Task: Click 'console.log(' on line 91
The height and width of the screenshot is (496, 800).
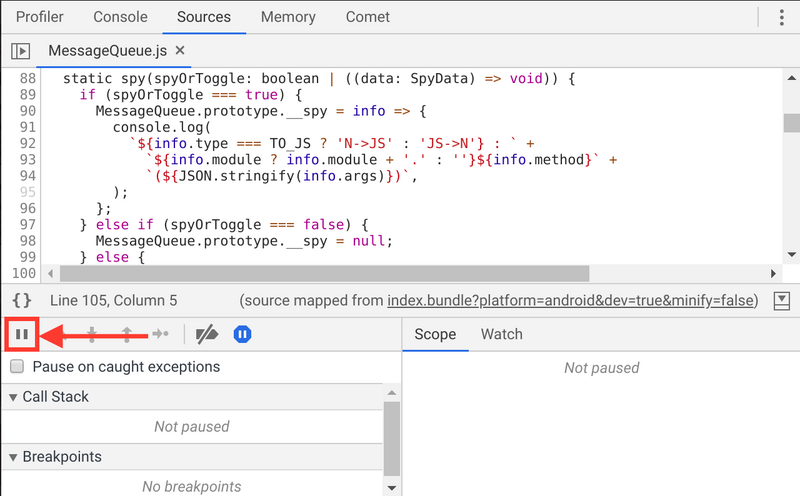Action: click(x=162, y=127)
